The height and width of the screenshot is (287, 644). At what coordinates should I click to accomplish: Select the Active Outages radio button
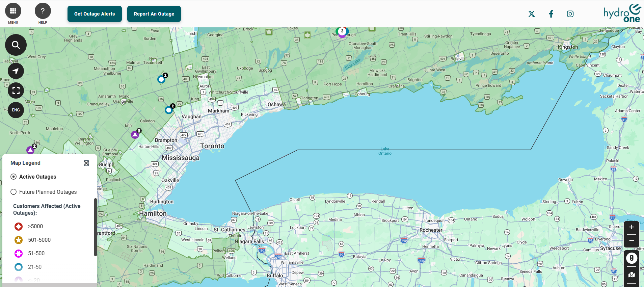pos(14,177)
